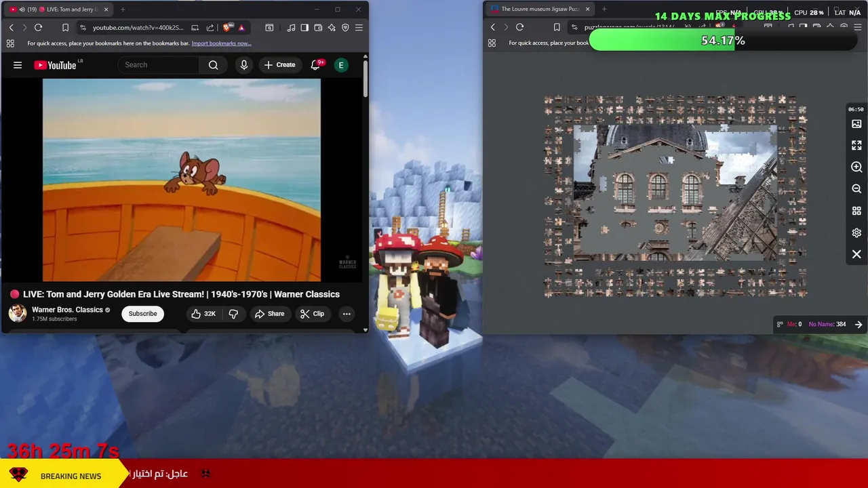Open Brave Shields icon in YouTube window
The height and width of the screenshot is (488, 868).
(x=227, y=27)
